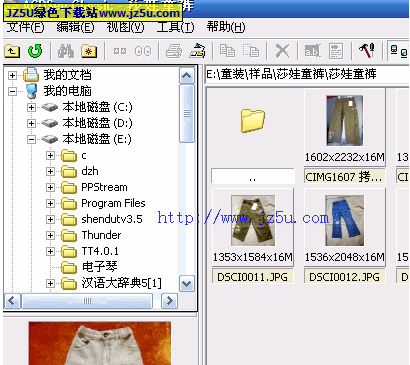Click the copy files toolbar icon
The height and width of the screenshot is (365, 410).
[228, 51]
